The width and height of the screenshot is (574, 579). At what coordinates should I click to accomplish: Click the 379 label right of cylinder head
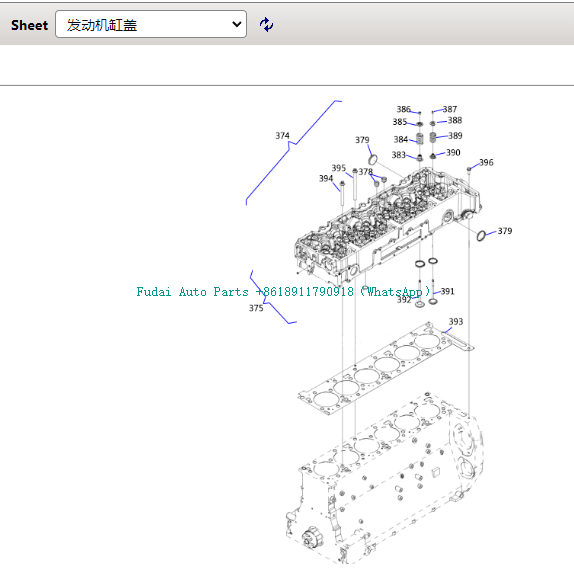(505, 231)
